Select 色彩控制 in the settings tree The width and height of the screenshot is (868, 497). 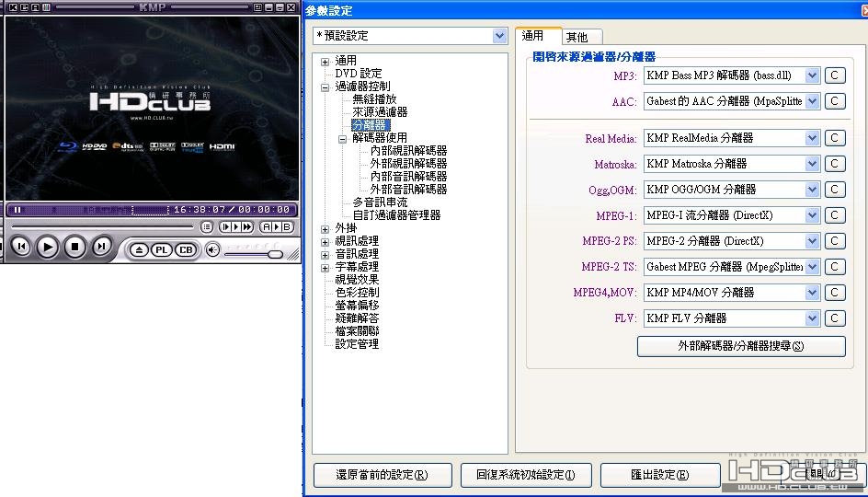[x=357, y=292]
